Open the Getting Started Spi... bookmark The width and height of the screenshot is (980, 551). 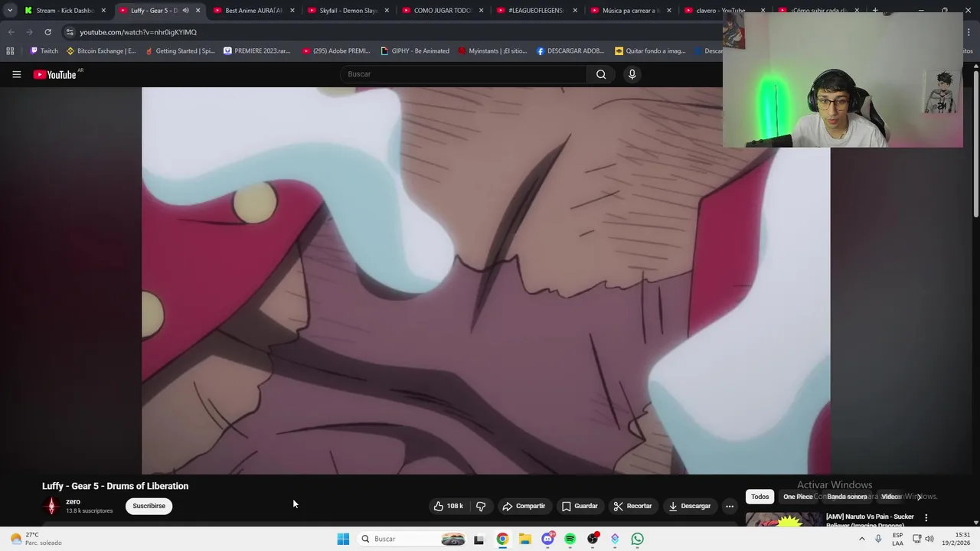coord(179,51)
